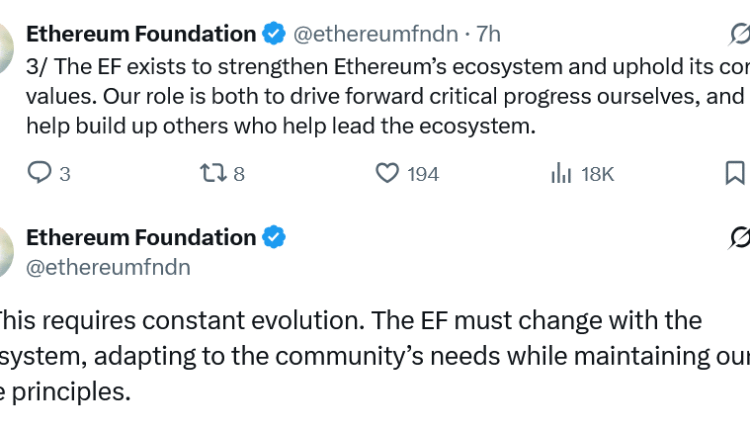Click the 18K views count
Screen dimensions: 750x430
(597, 174)
